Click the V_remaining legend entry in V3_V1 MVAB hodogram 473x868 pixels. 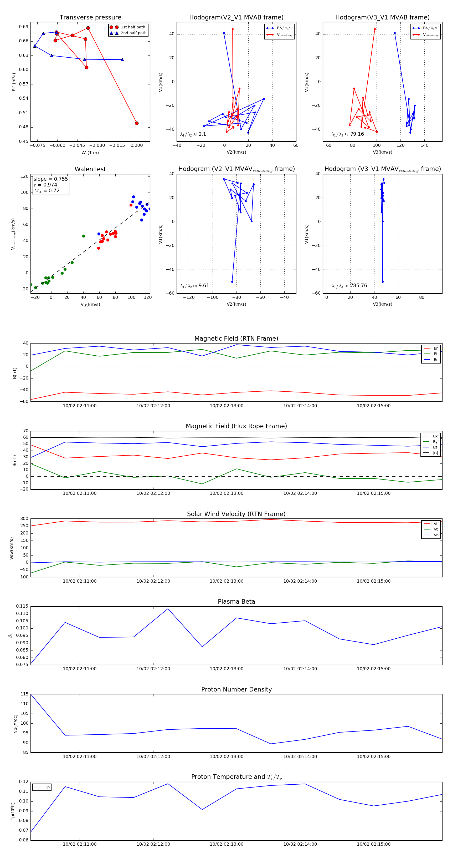425,35
